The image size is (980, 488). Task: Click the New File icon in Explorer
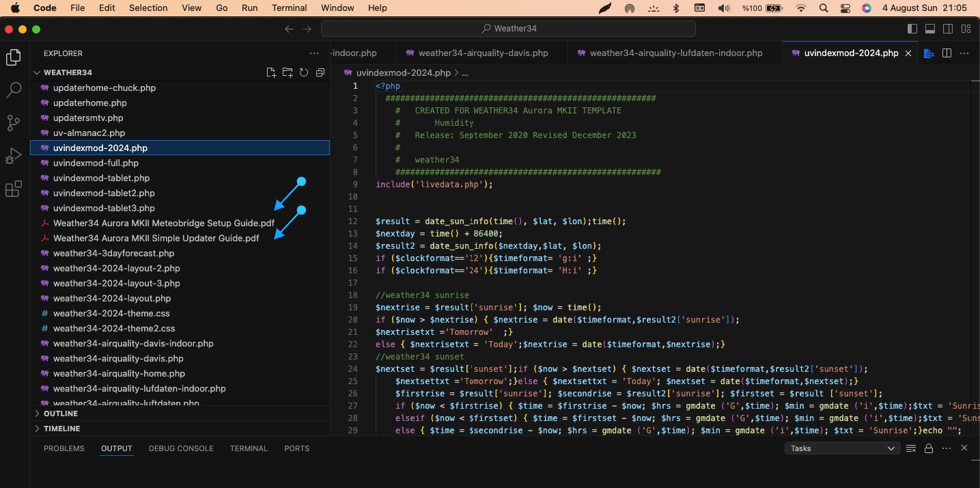coord(271,72)
